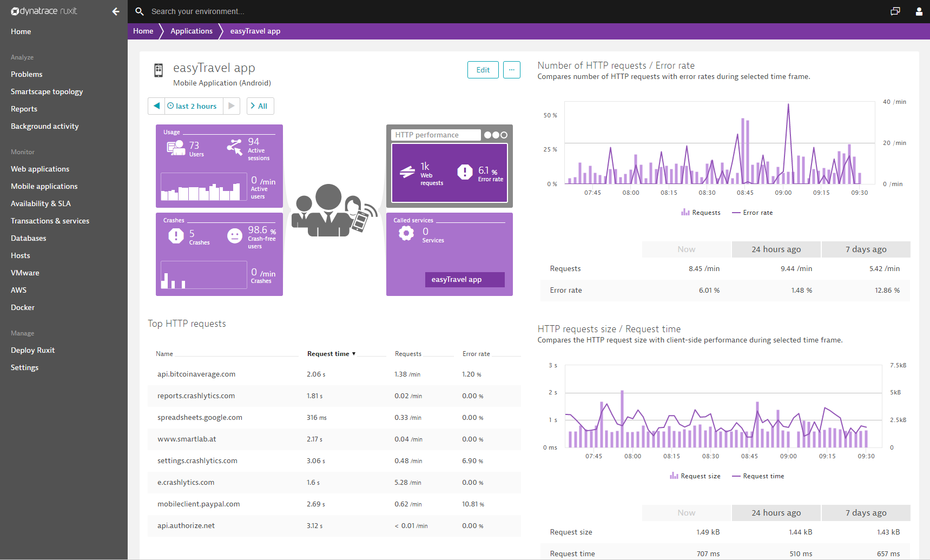Click the search magnifier icon
Viewport: 930px width, 560px height.
pyautogui.click(x=140, y=11)
